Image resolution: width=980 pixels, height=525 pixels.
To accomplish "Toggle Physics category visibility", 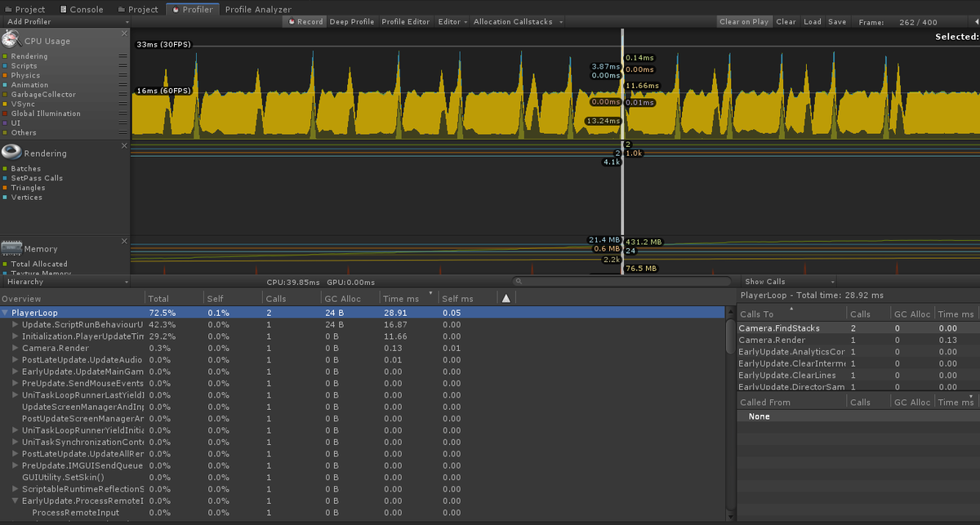I will coord(22,76).
